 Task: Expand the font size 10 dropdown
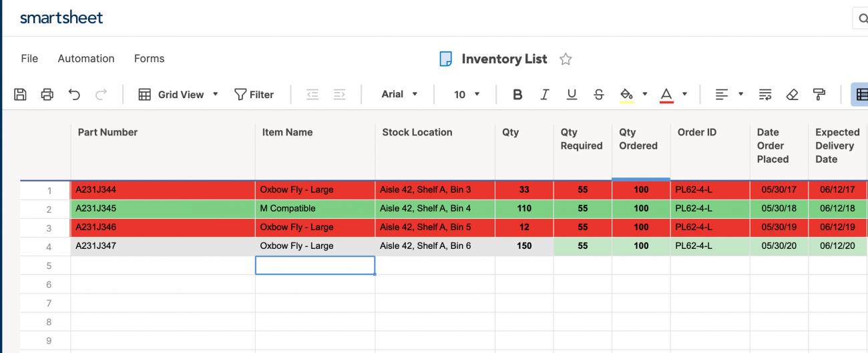tap(467, 95)
